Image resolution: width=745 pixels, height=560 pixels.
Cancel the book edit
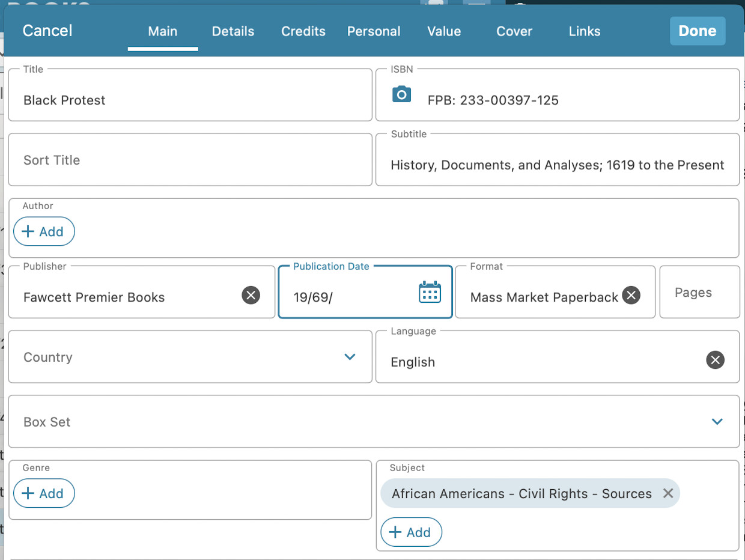[47, 31]
